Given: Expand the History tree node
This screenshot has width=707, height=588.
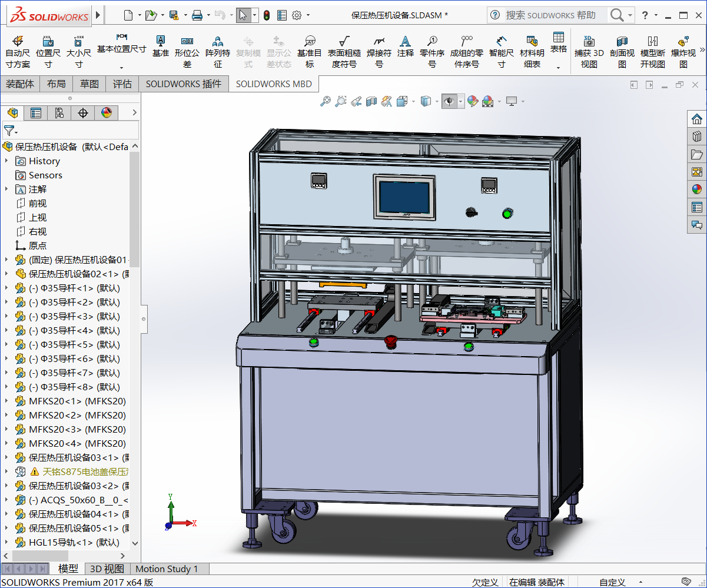Looking at the screenshot, I should (6, 161).
